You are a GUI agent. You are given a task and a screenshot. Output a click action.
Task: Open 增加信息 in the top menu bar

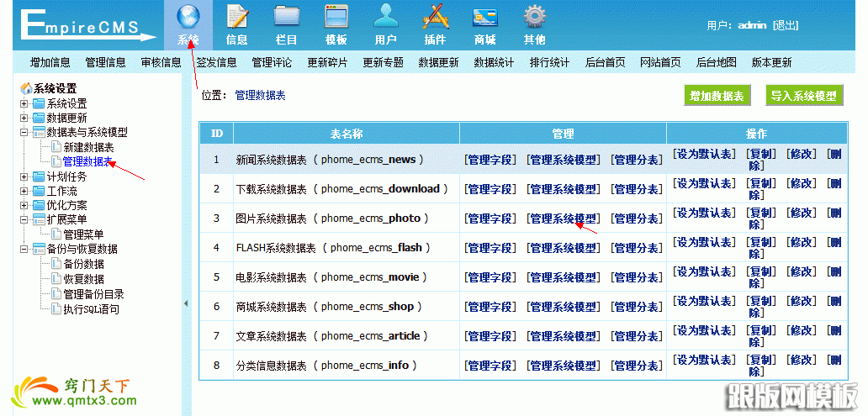50,63
